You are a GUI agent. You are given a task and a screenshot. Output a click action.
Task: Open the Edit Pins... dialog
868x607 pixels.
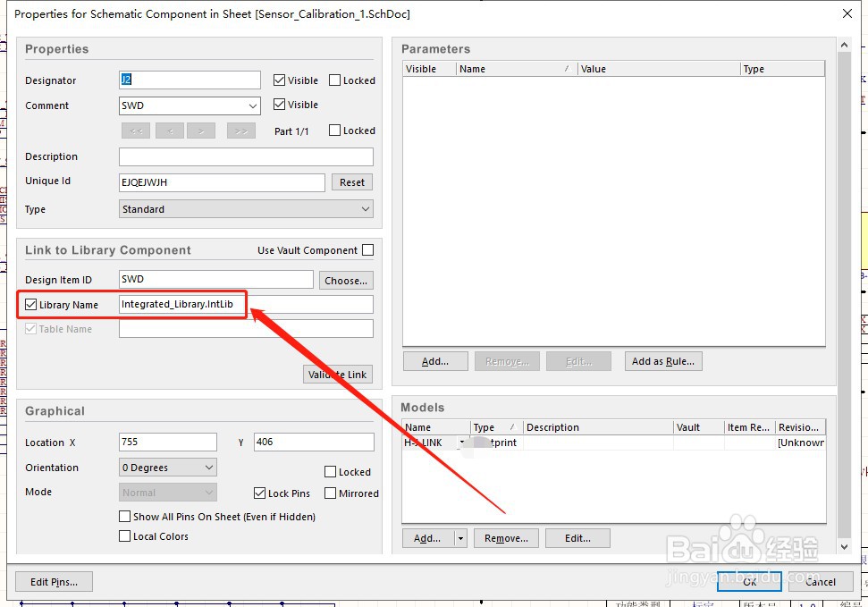pos(54,582)
